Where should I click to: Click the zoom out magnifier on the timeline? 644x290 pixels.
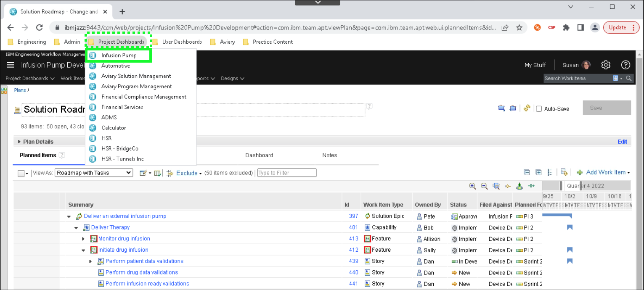coord(484,186)
